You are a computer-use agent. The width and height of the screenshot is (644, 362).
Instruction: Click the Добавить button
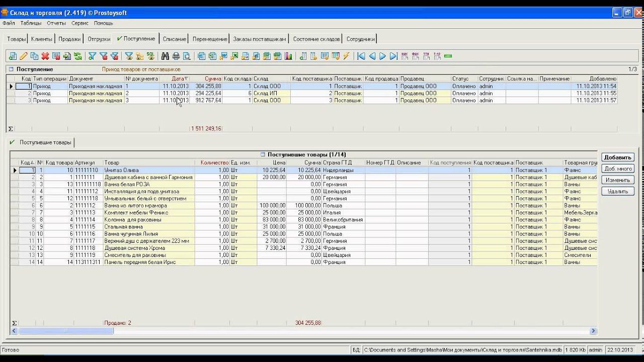tap(617, 157)
